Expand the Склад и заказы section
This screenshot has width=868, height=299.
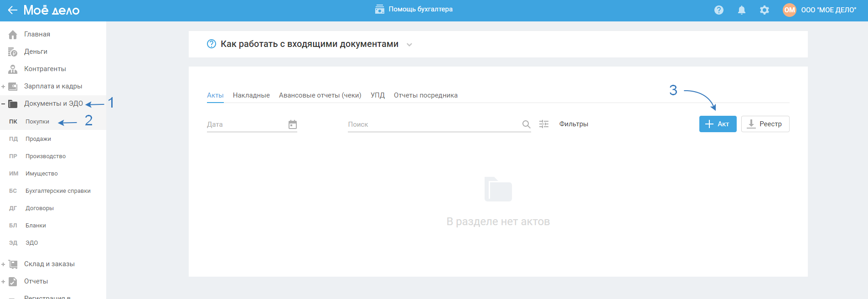(x=4, y=264)
